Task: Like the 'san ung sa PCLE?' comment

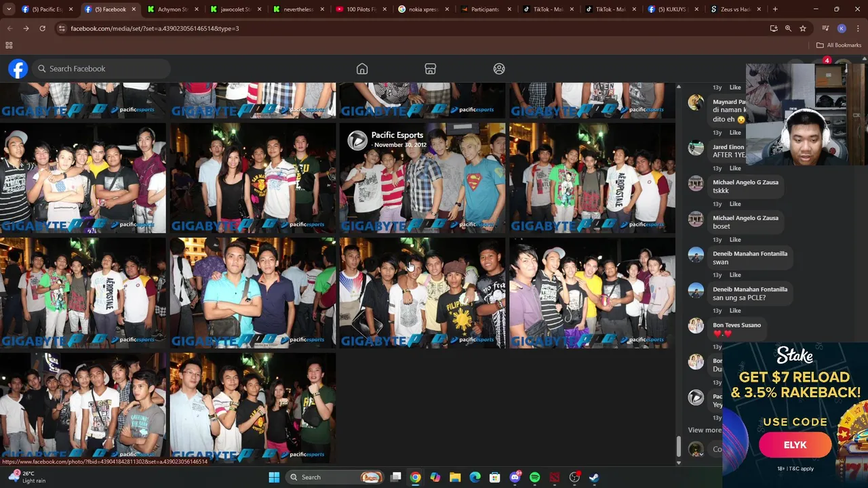Action: [x=735, y=311]
